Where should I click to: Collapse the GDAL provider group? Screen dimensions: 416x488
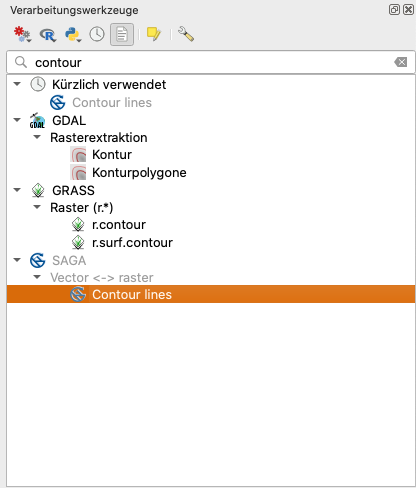click(x=17, y=120)
